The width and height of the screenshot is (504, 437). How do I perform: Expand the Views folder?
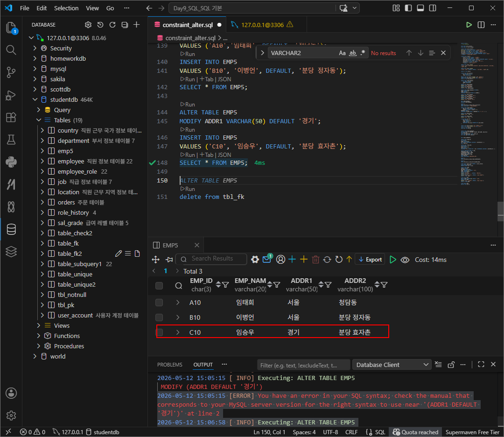click(39, 325)
